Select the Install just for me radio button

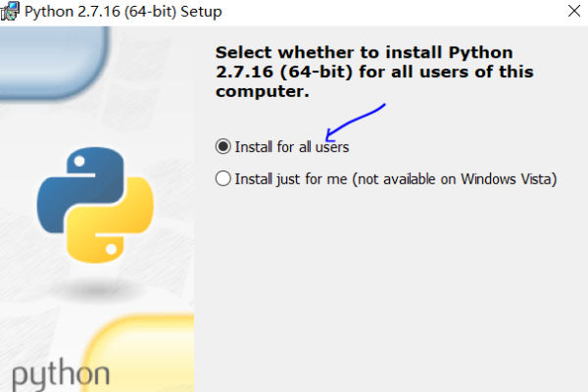click(x=222, y=179)
